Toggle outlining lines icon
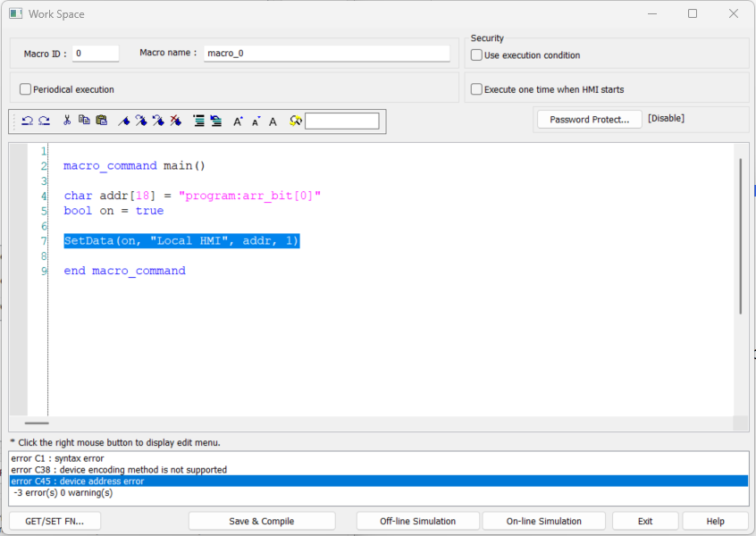 click(x=198, y=121)
